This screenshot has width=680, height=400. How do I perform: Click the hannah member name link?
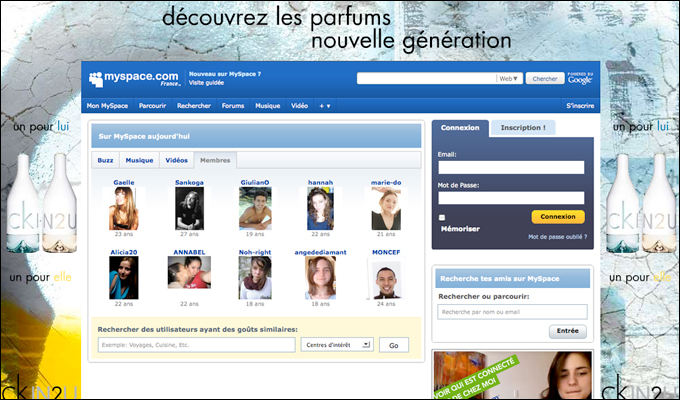point(320,183)
